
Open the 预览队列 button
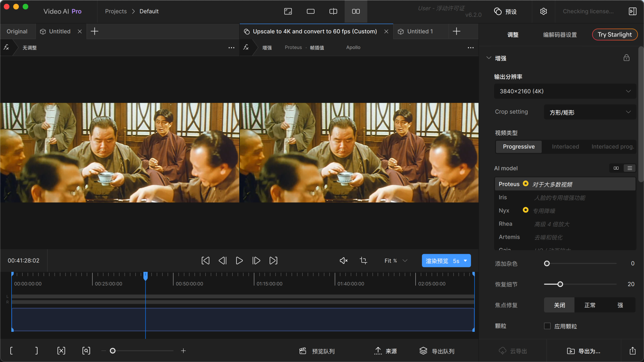[317, 351]
